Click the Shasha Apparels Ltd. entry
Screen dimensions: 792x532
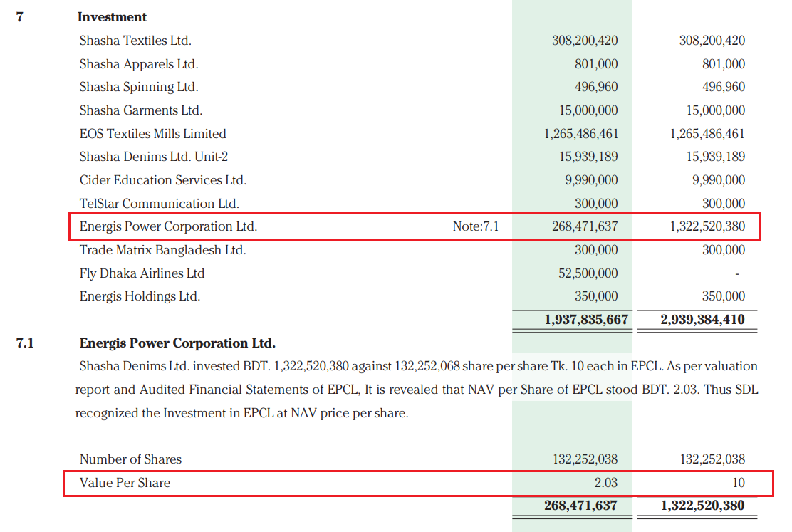[x=139, y=64]
